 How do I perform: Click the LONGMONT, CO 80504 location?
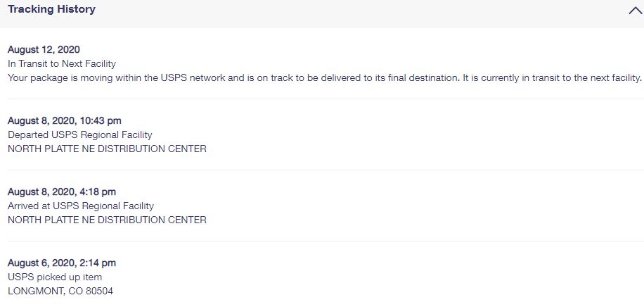click(x=60, y=291)
